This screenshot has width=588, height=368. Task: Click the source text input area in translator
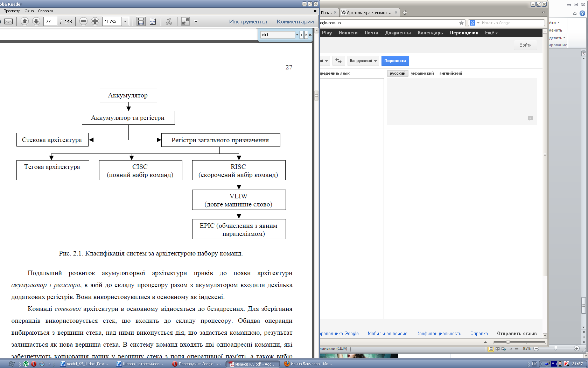coord(352,198)
